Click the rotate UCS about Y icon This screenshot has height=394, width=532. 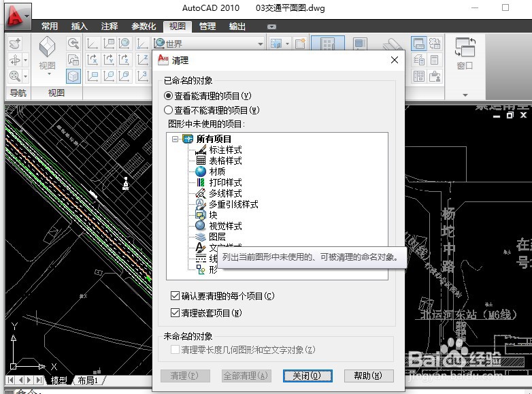point(109,60)
